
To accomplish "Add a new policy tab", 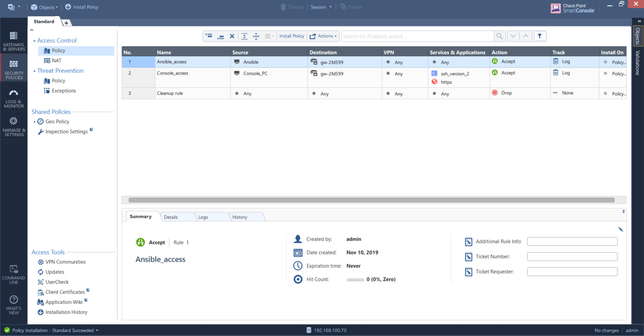I will 66,23.
